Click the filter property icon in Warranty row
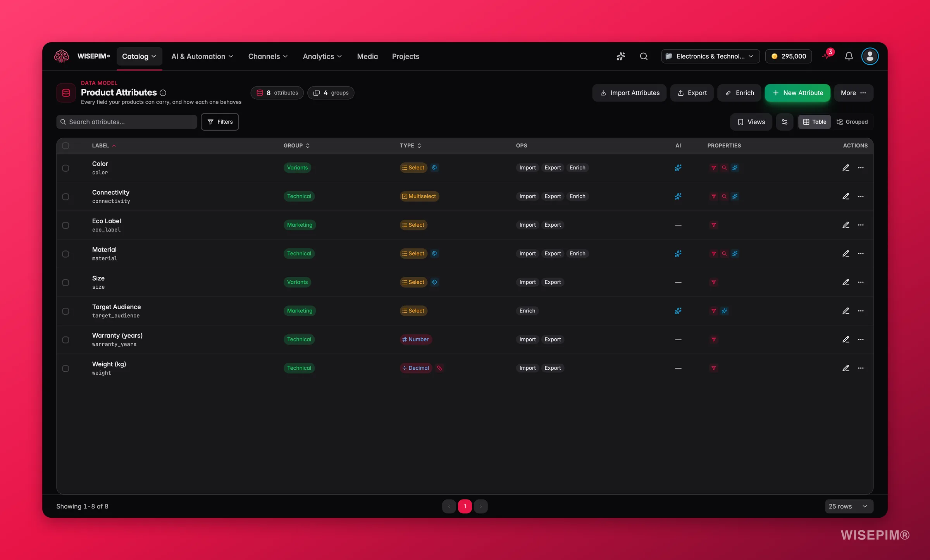Viewport: 930px width, 560px height. tap(713, 339)
